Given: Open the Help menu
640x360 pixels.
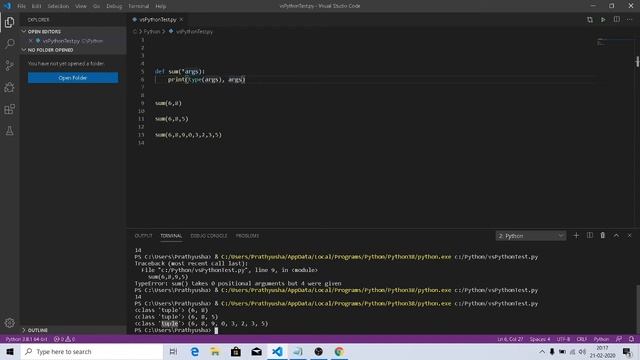Looking at the screenshot, I should 160,6.
